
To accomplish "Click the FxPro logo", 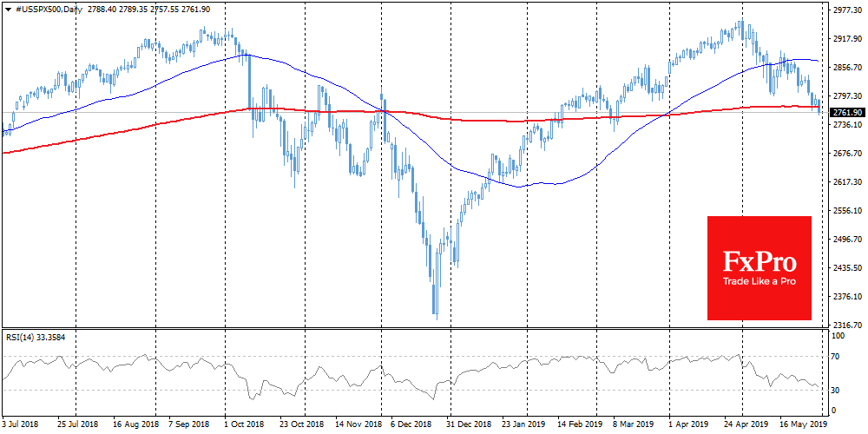I will 759,261.
